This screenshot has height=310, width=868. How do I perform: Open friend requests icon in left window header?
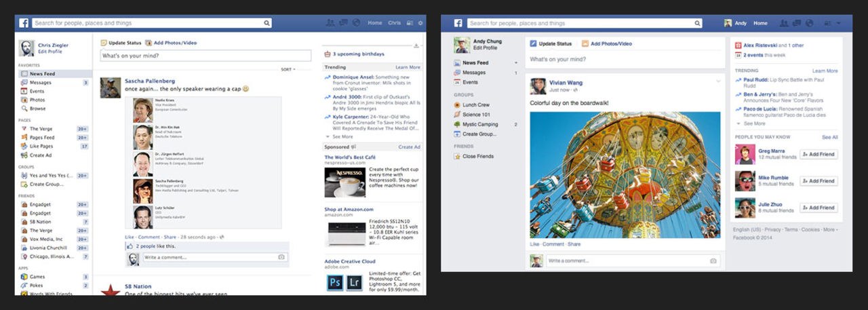coord(330,22)
